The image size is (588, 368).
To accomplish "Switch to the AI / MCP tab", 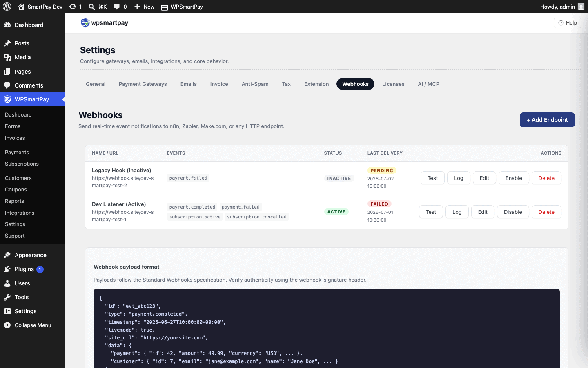I will pos(429,84).
